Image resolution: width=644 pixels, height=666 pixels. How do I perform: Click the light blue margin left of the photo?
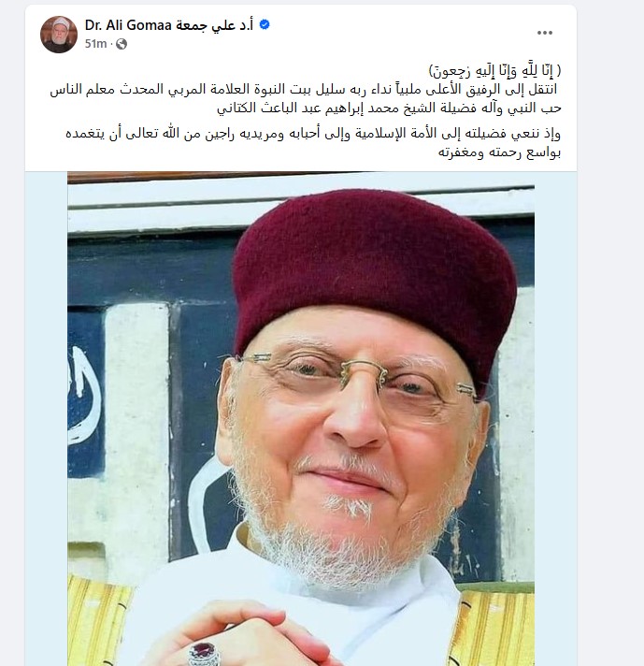click(47, 419)
